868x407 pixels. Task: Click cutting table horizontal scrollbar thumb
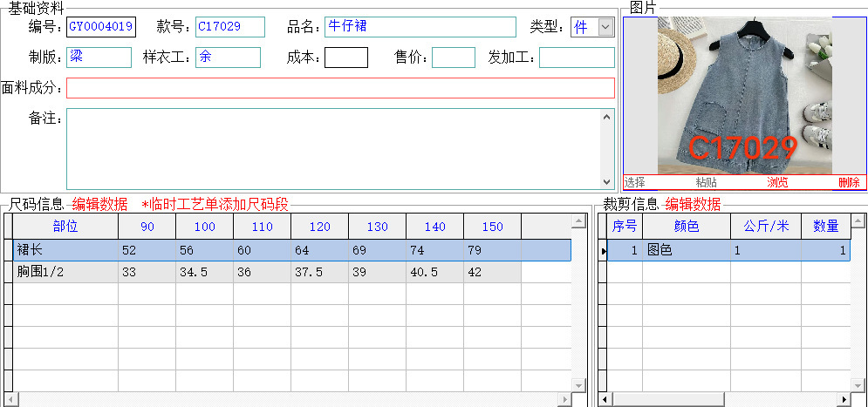[x=668, y=399]
